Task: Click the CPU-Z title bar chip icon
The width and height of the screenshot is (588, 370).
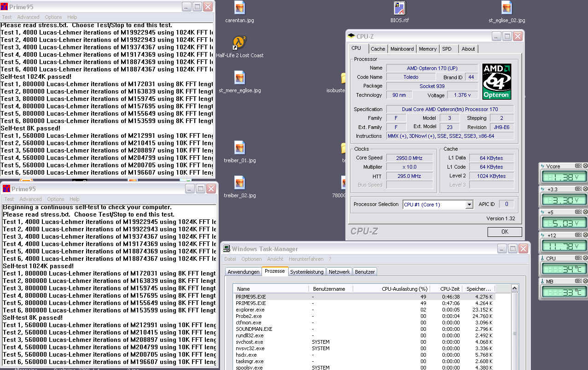Action: (x=351, y=36)
